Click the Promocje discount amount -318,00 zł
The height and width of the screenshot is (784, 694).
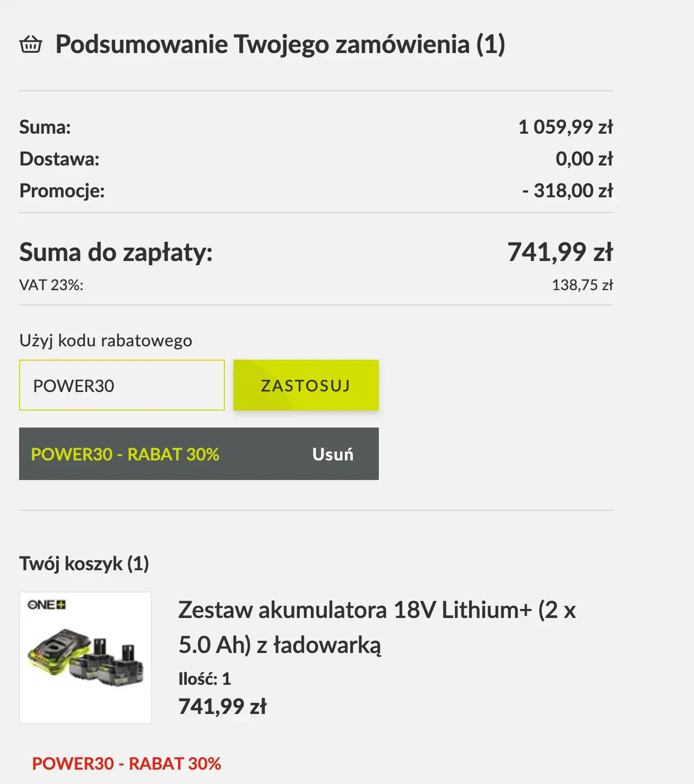568,190
